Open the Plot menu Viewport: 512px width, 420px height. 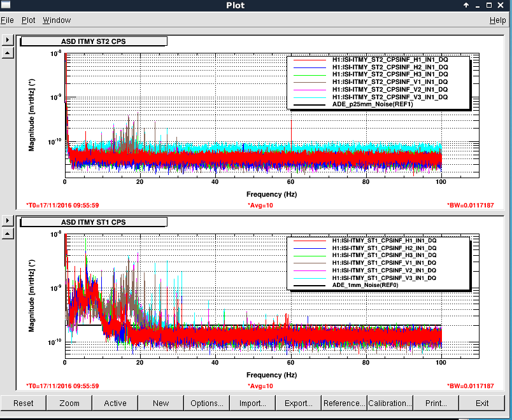coord(28,20)
